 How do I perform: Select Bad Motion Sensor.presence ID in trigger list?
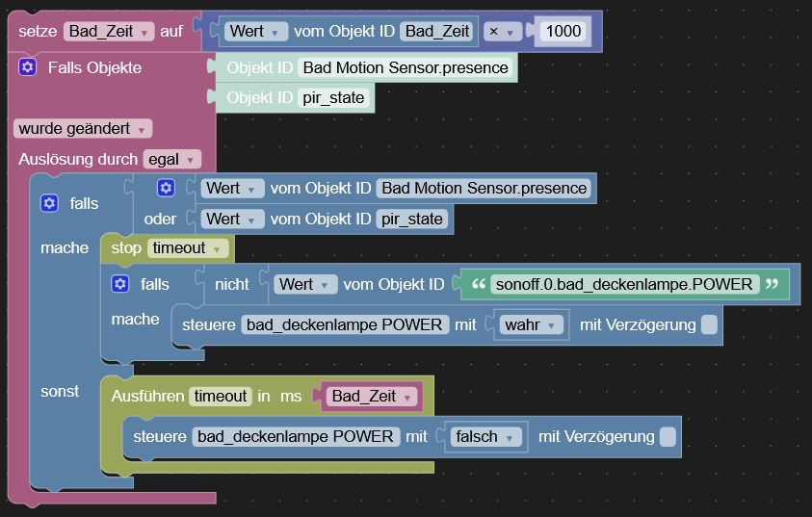pyautogui.click(x=406, y=67)
